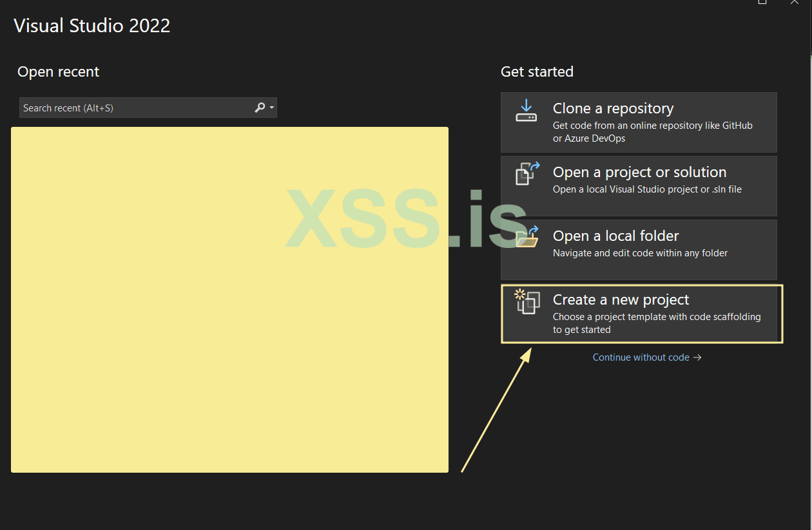
Task: Follow the Continue without code link
Action: tap(647, 357)
